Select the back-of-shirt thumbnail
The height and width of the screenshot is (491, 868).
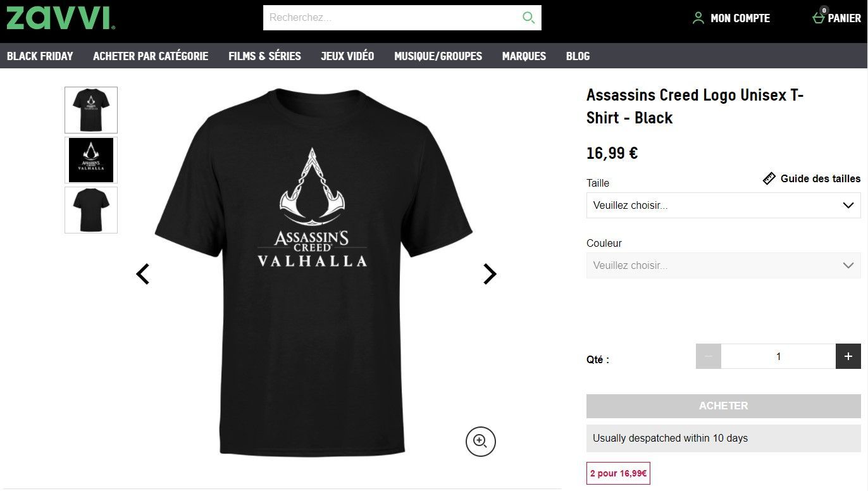(x=91, y=210)
